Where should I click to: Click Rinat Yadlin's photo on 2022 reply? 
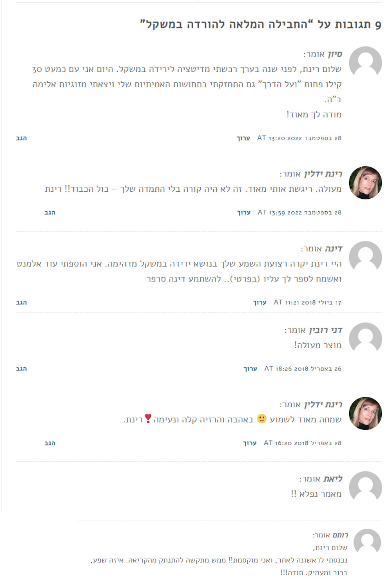(365, 183)
